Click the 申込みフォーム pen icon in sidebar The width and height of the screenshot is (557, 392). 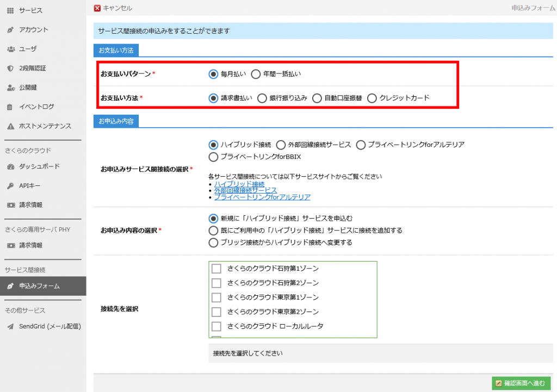point(10,286)
